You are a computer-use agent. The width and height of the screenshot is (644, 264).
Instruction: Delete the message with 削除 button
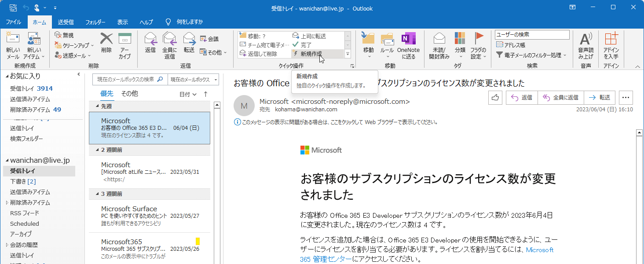(x=106, y=43)
